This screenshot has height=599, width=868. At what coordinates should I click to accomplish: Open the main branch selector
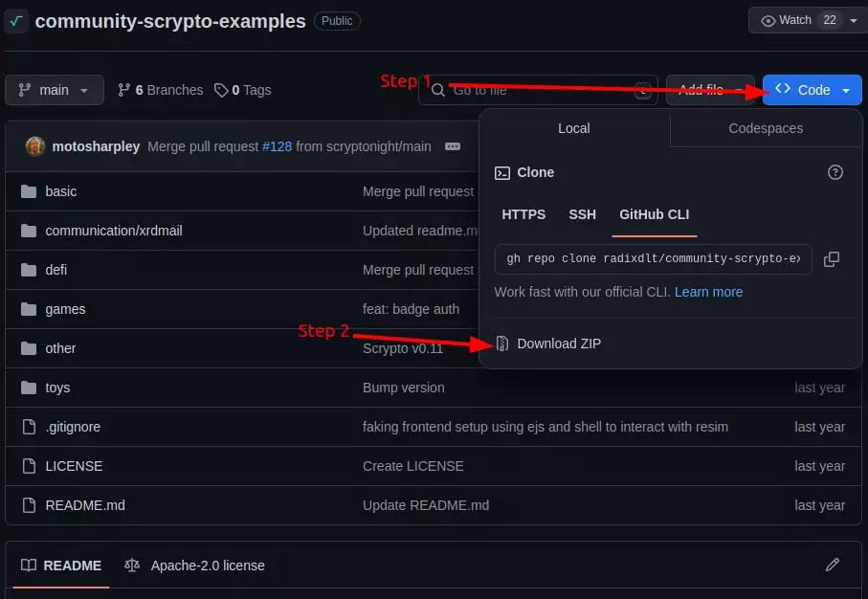point(55,90)
